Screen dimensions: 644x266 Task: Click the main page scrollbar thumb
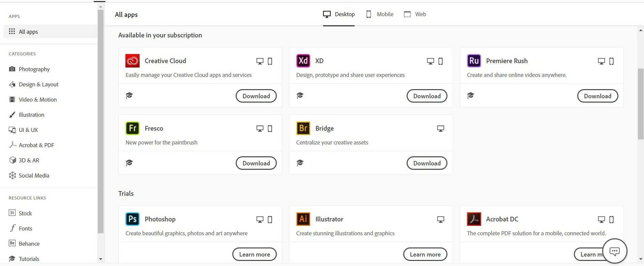[641, 104]
